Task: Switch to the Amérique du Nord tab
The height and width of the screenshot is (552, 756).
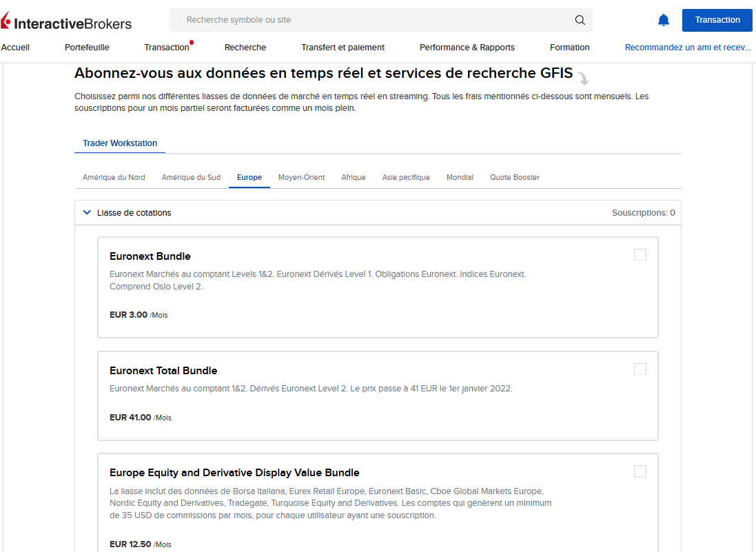Action: pos(114,177)
